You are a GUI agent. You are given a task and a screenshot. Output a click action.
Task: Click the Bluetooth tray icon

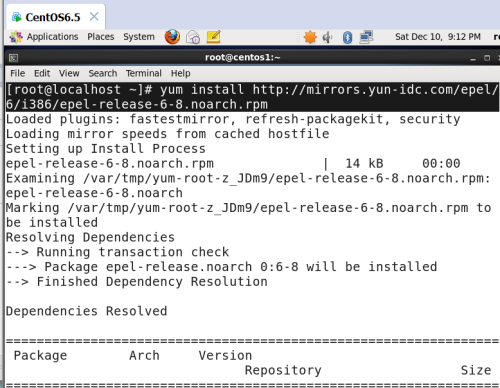(347, 37)
